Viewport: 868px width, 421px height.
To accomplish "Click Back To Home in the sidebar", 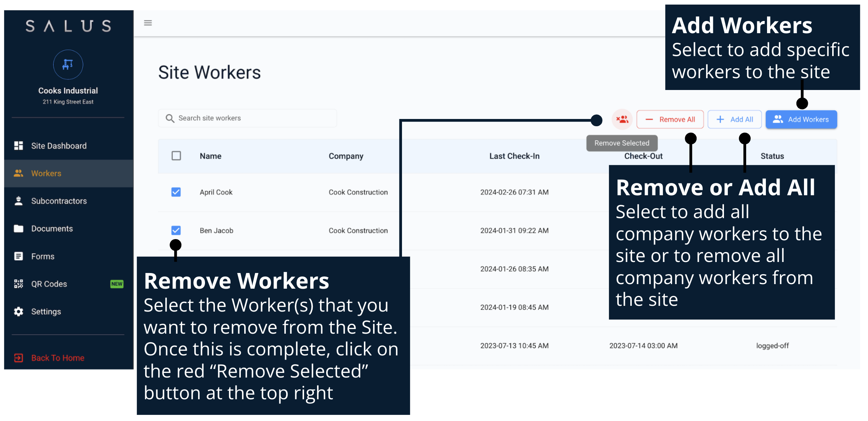I will [x=57, y=358].
